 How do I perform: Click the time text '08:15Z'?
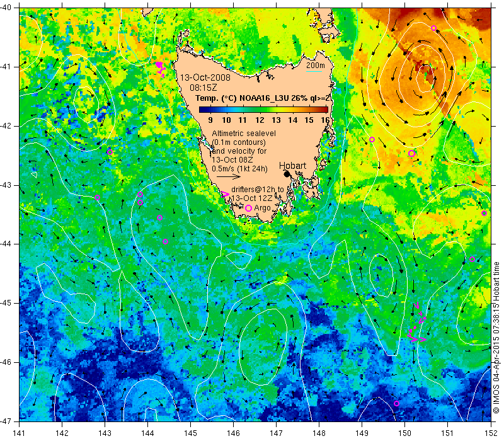coord(203,88)
